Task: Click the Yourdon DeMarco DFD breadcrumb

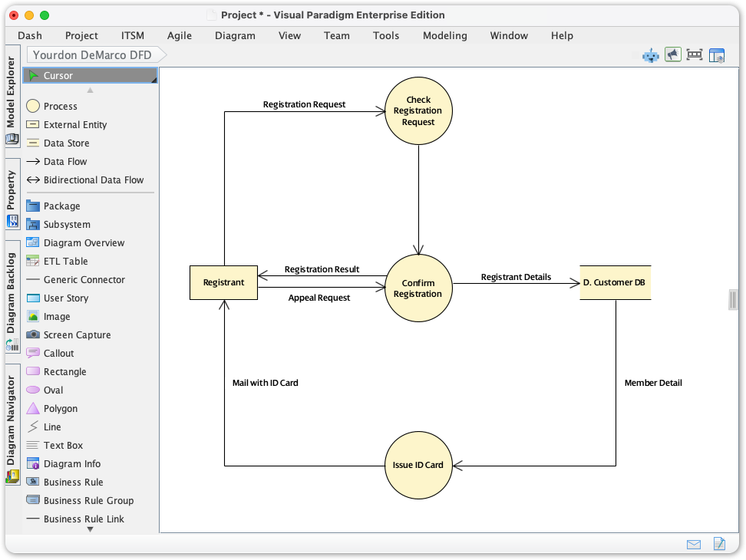Action: pyautogui.click(x=91, y=54)
